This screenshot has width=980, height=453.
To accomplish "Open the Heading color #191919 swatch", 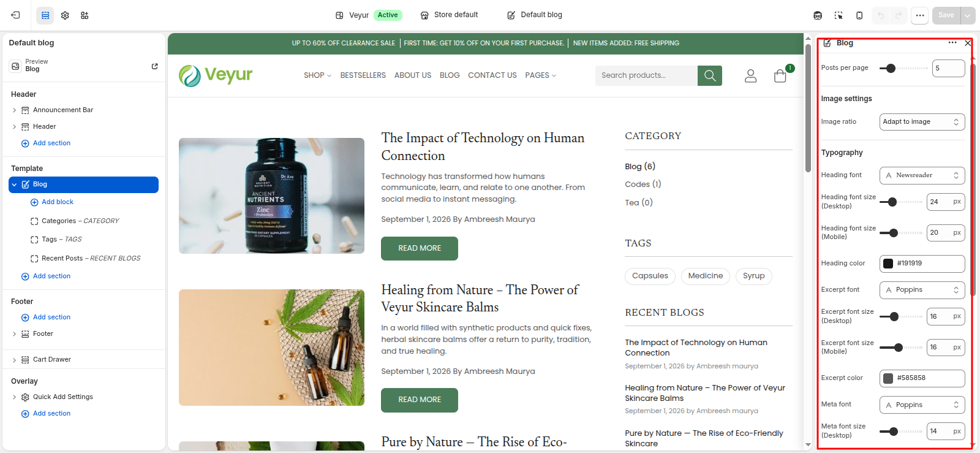I will click(x=888, y=264).
